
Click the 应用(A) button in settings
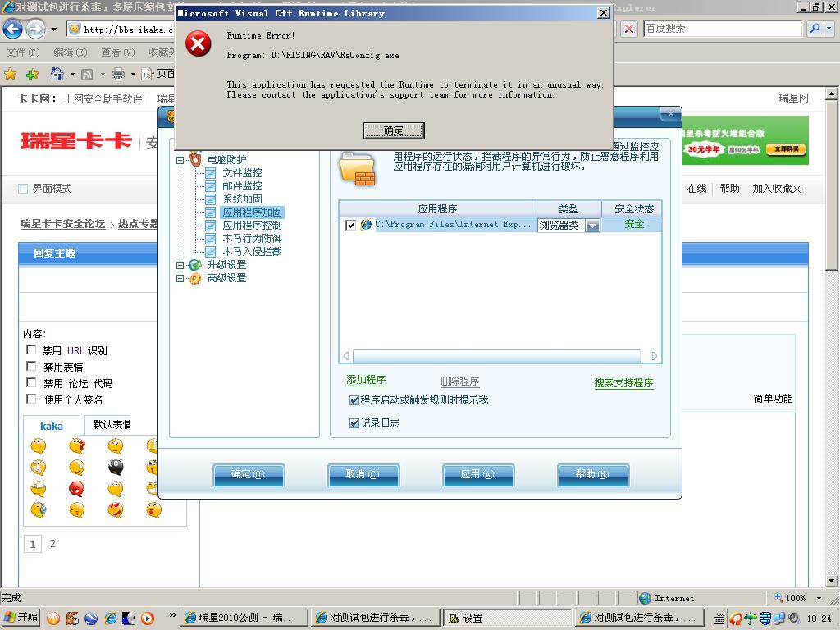tap(478, 475)
